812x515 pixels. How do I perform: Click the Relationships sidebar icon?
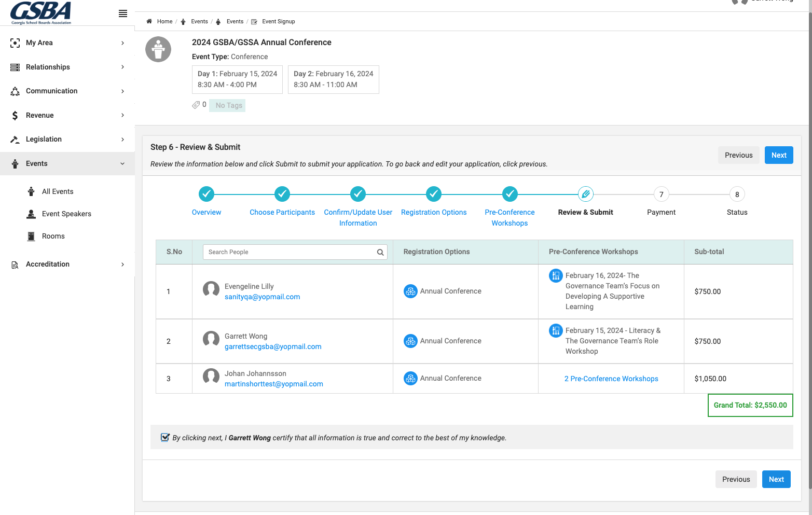tap(15, 67)
